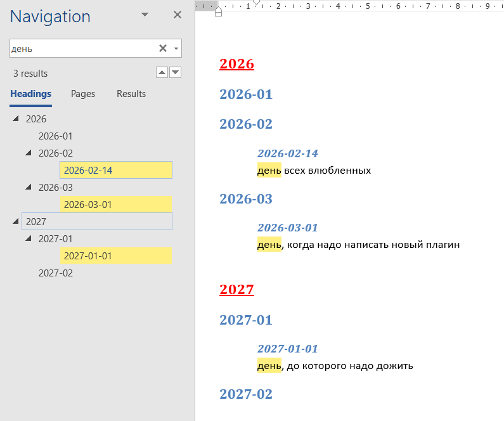Screen dimensions: 504x421
Task: Close the Navigation pane
Action: [x=178, y=15]
